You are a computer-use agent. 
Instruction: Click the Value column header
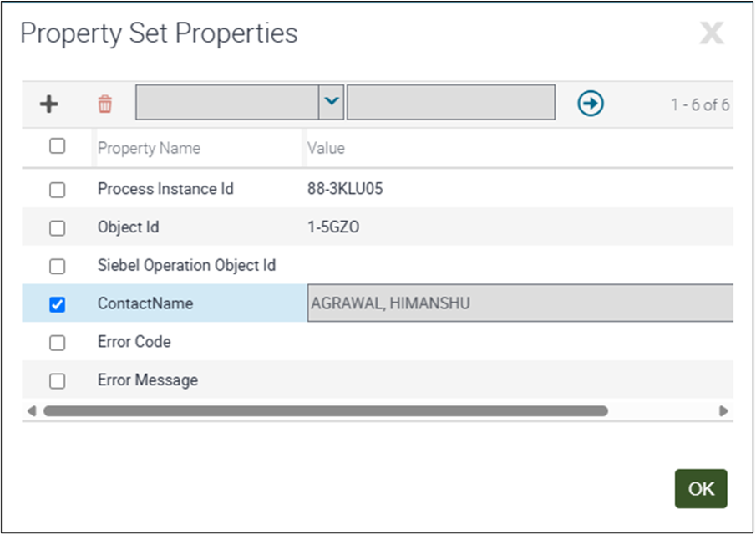click(326, 148)
